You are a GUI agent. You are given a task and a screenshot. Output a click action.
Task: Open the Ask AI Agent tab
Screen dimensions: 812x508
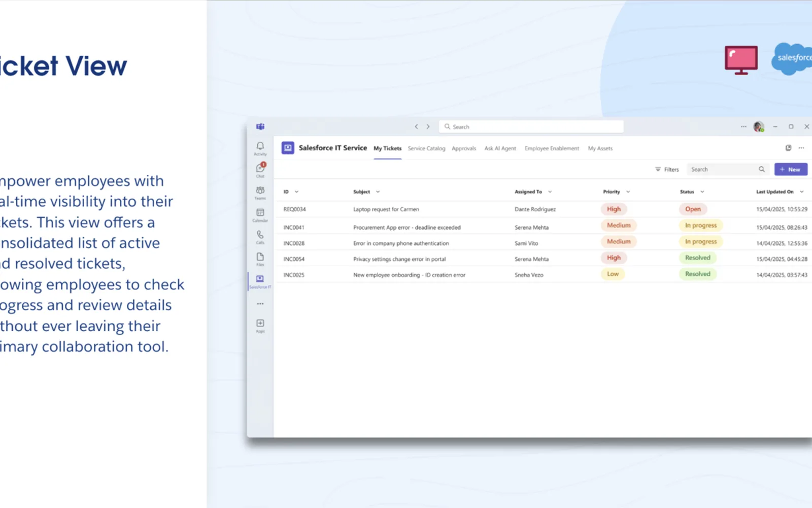[500, 148]
